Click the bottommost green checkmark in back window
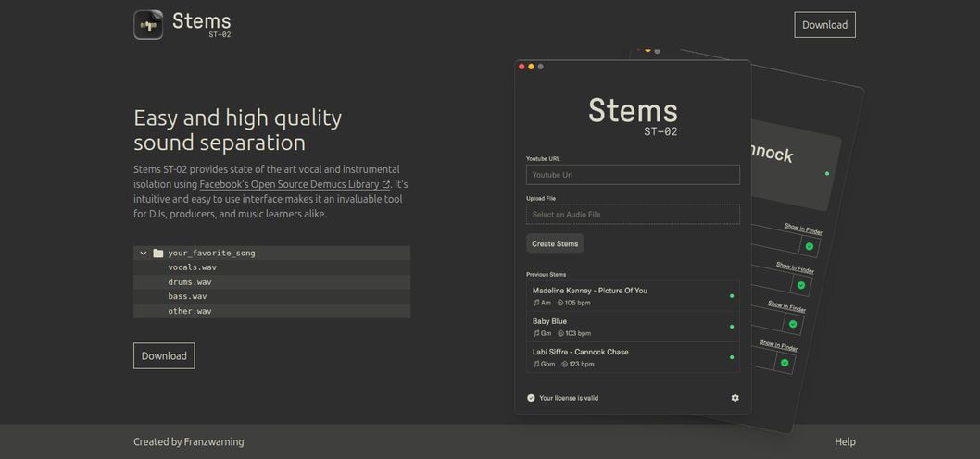The image size is (980, 459). click(x=785, y=363)
